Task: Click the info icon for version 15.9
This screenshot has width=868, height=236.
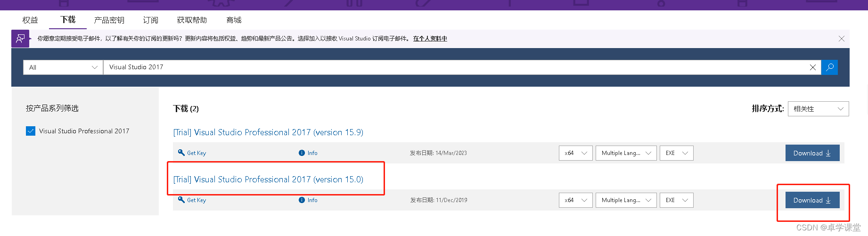Action: coord(302,153)
